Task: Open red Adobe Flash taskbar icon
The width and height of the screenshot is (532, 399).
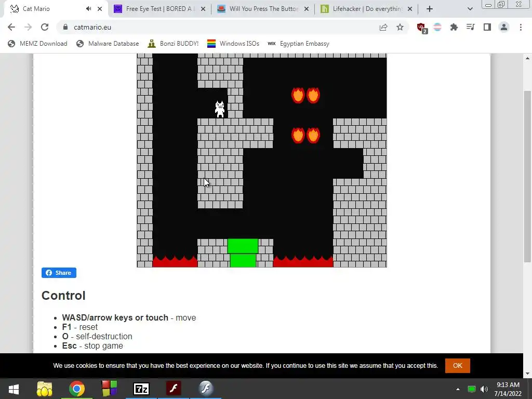Action: pyautogui.click(x=174, y=388)
